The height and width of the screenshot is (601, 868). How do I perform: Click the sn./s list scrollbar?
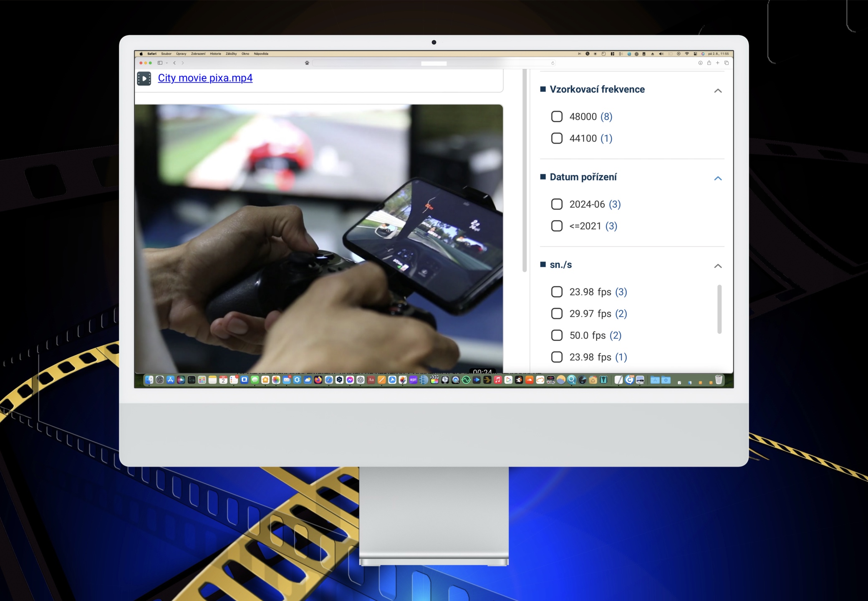(x=719, y=309)
